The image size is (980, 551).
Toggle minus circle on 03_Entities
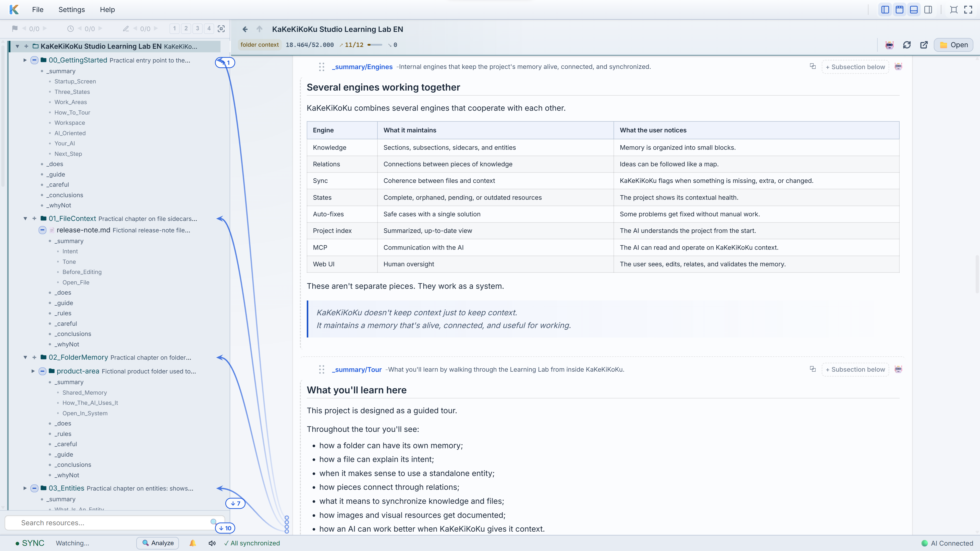(x=34, y=488)
